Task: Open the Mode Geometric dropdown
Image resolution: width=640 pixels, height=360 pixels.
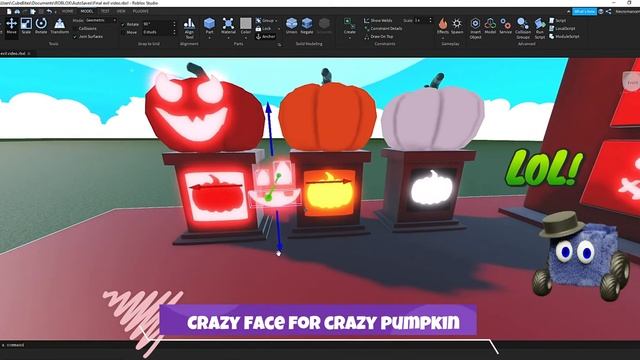Action: pyautogui.click(x=100, y=20)
